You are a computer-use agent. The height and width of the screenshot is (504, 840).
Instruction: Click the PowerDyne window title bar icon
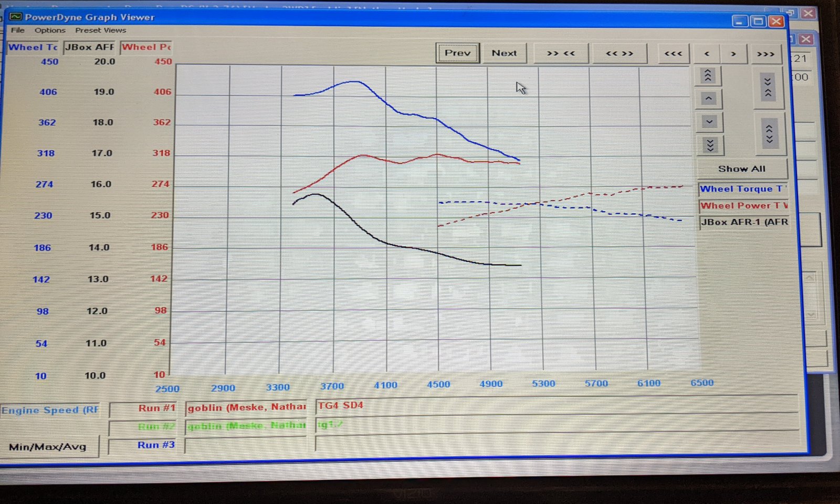coord(16,17)
